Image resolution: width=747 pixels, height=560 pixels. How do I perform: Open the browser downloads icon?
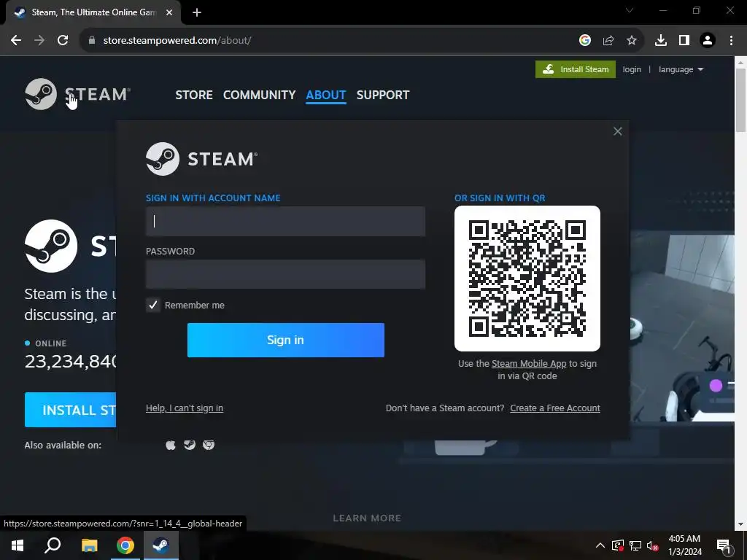(x=661, y=41)
